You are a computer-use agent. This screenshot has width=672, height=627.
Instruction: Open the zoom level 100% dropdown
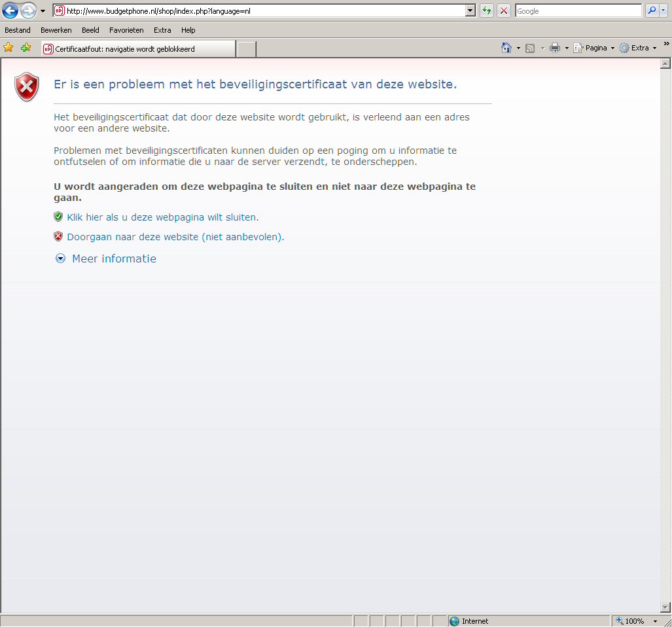[x=655, y=621]
